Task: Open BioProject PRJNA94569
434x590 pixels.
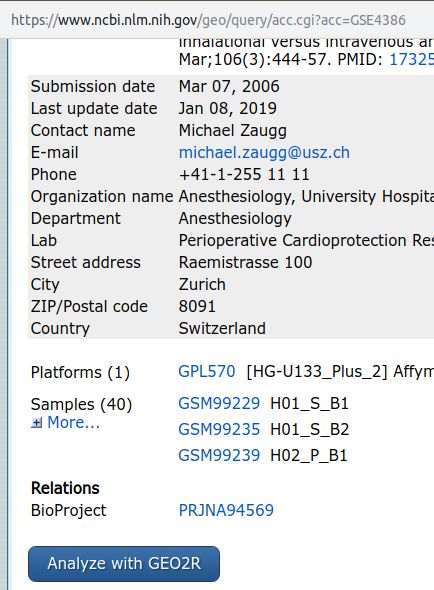Action: pos(226,510)
